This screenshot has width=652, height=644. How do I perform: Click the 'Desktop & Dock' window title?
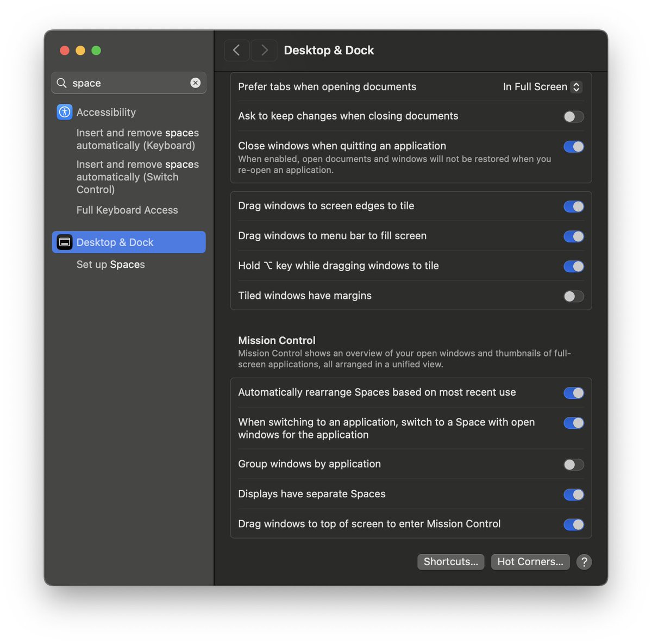coord(329,50)
